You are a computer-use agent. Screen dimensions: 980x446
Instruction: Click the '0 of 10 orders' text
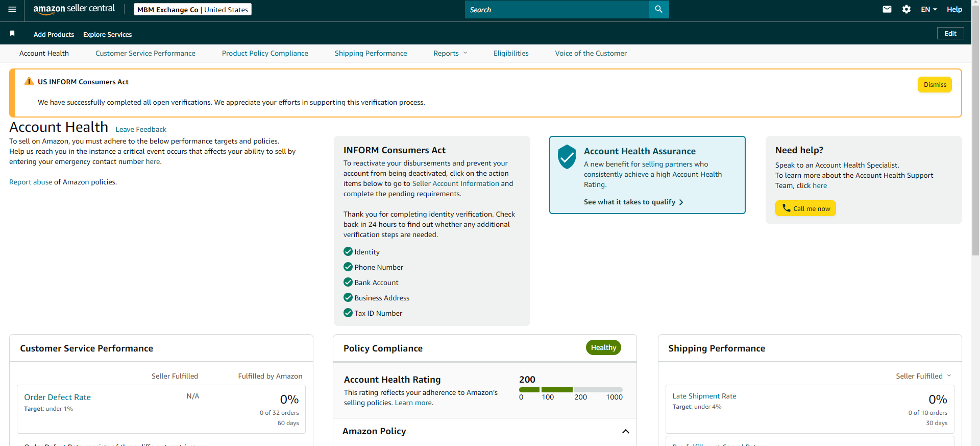tap(927, 413)
